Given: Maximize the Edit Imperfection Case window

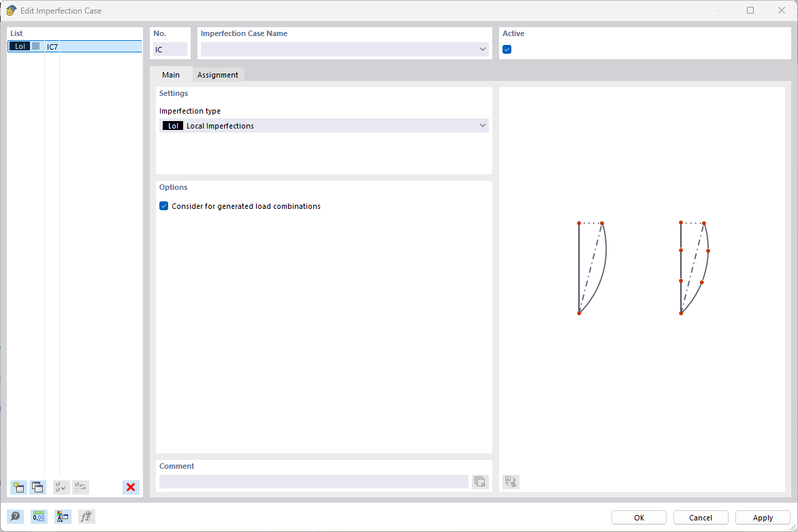Looking at the screenshot, I should tap(750, 10).
